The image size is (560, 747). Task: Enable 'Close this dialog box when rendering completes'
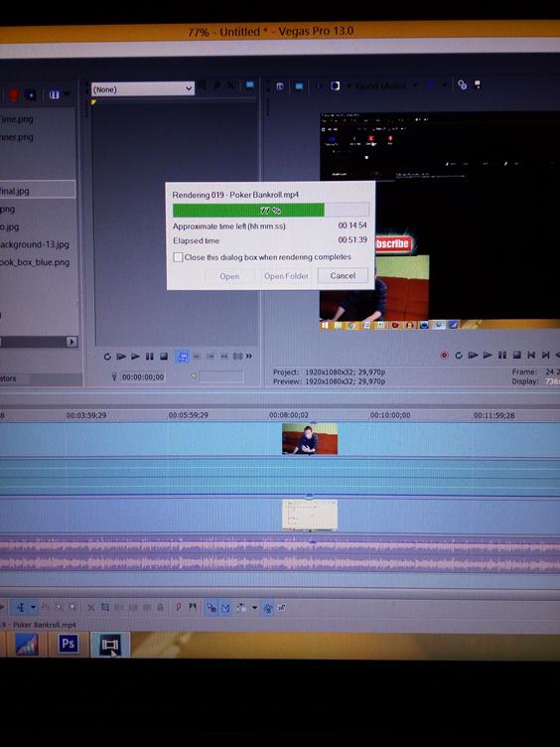click(178, 257)
